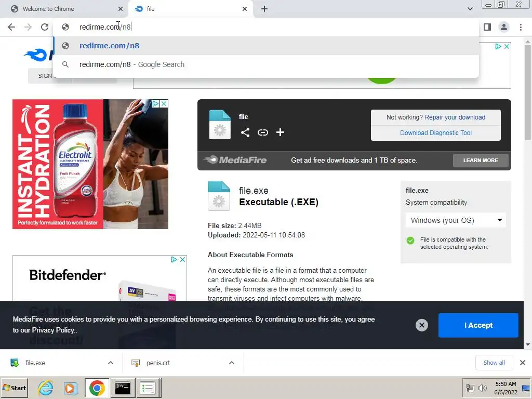Screen dimensions: 532x399
Task: Copy file link via chain icon
Action: coord(262,132)
